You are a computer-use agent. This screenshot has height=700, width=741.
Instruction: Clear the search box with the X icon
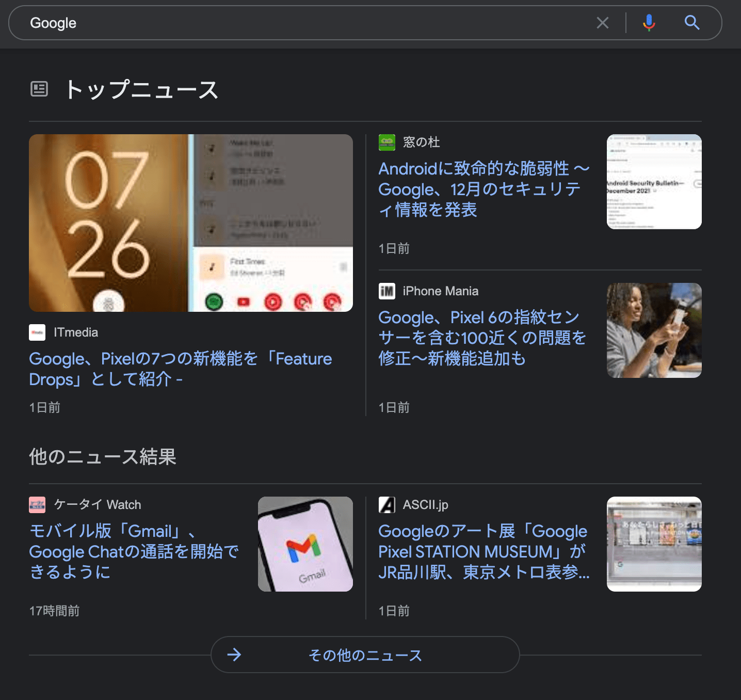pyautogui.click(x=603, y=23)
